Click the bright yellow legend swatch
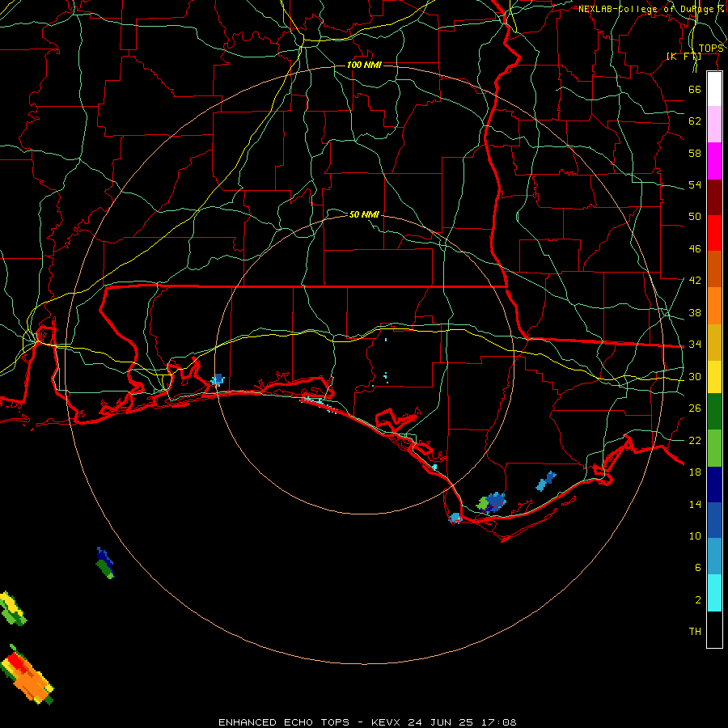728x728 pixels. pyautogui.click(x=714, y=376)
